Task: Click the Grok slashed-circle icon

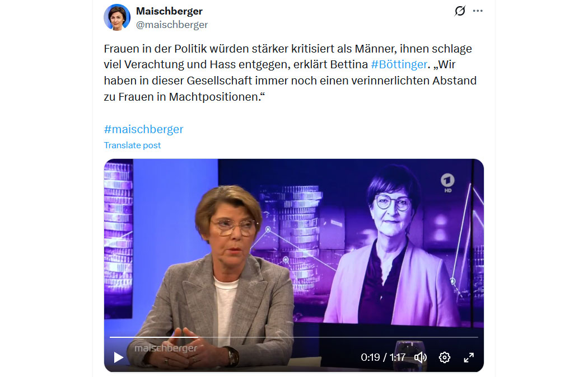Action: [460, 11]
